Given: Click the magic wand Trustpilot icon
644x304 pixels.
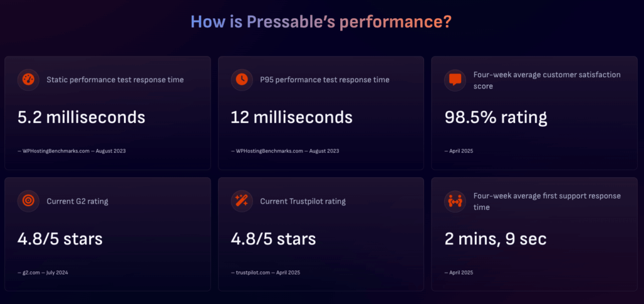Looking at the screenshot, I should coord(241,201).
